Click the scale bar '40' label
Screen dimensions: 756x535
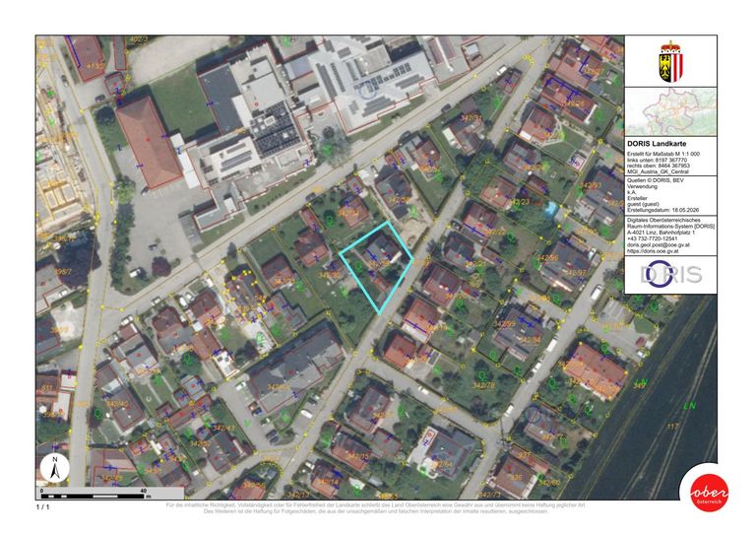pos(143,491)
